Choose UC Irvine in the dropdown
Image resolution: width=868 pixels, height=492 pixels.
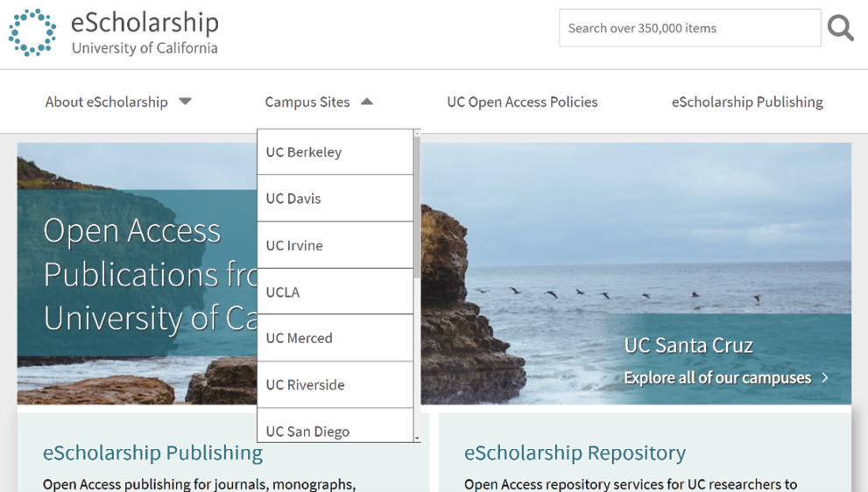click(335, 245)
